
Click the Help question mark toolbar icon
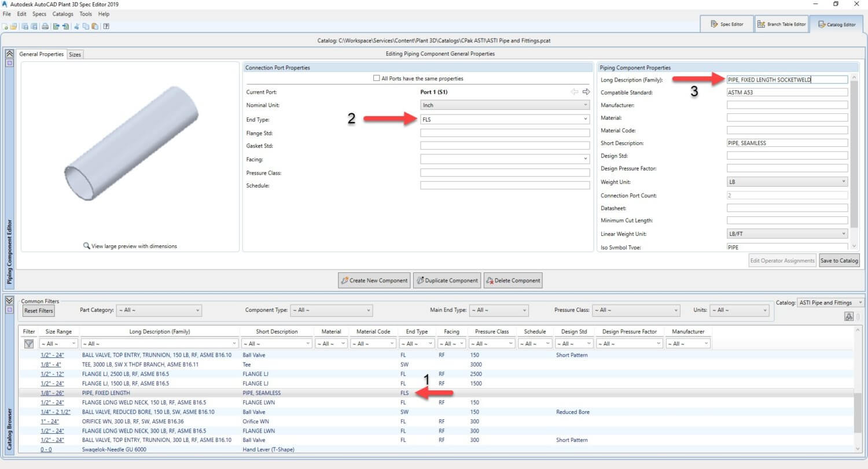point(106,26)
